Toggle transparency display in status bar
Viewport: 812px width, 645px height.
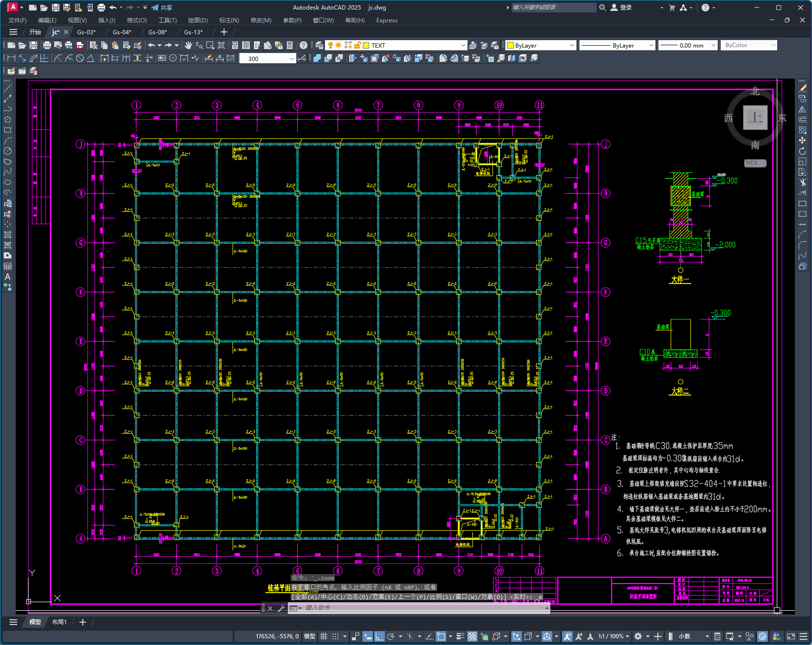(472, 636)
